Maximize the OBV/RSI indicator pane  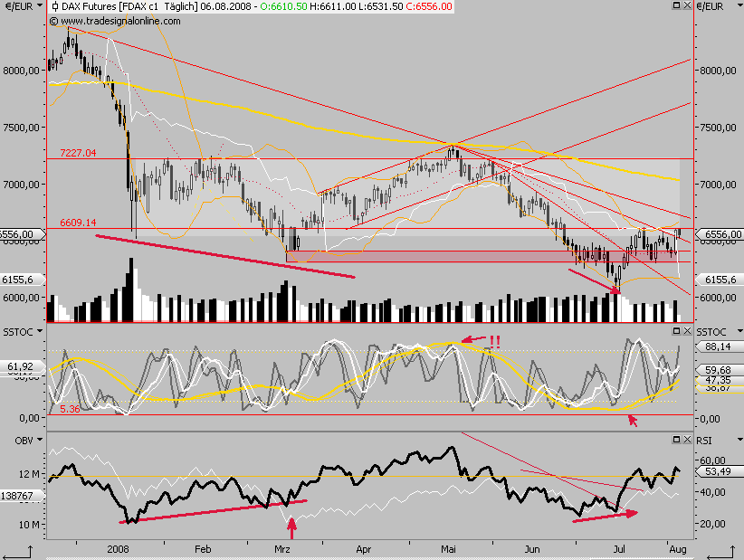click(x=677, y=440)
